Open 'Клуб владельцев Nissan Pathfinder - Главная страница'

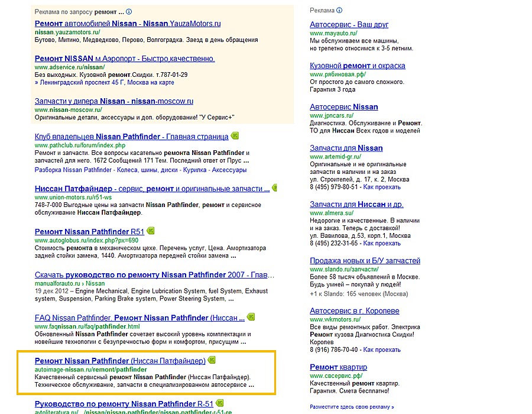131,137
